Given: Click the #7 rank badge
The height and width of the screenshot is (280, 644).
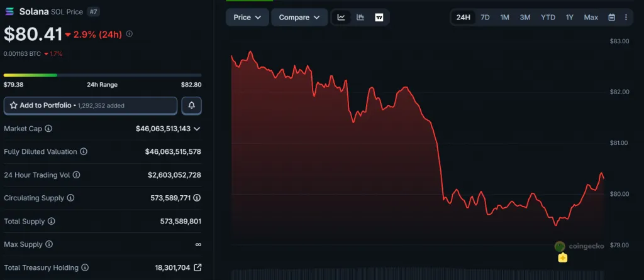Looking at the screenshot, I should coord(93,12).
